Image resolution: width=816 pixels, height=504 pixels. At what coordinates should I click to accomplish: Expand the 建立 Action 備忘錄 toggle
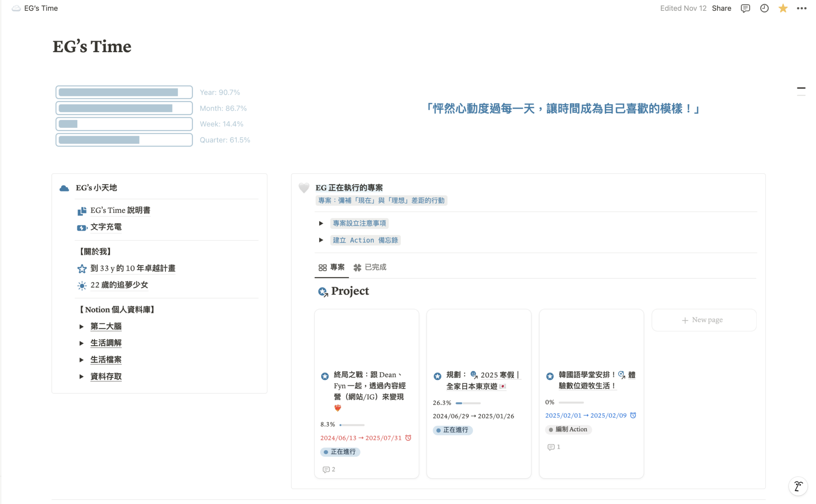(x=321, y=240)
